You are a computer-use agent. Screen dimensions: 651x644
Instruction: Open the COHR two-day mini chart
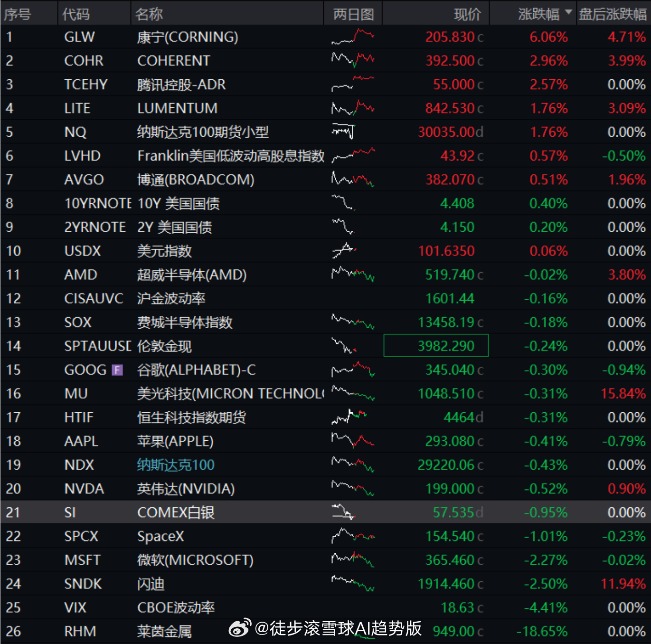point(353,61)
